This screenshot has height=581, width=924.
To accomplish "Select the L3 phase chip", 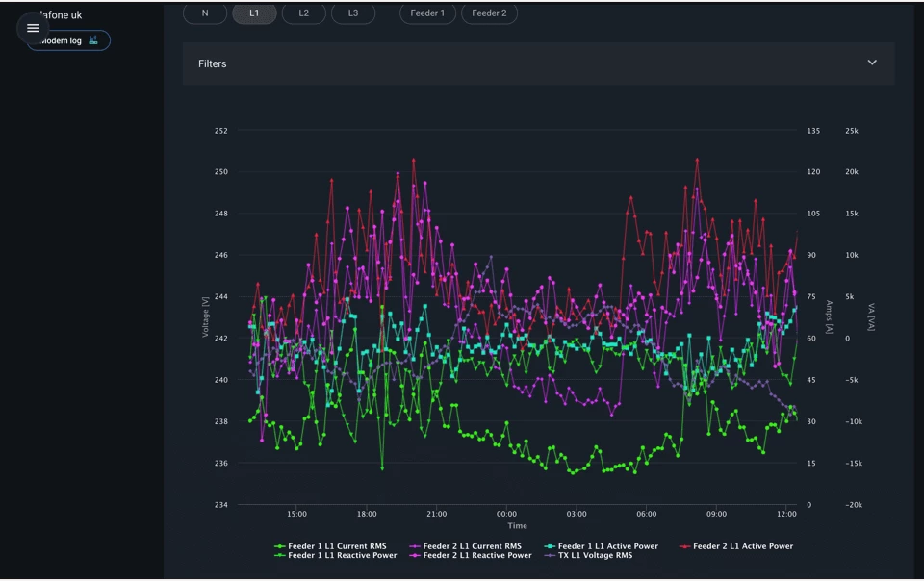I will coord(353,13).
